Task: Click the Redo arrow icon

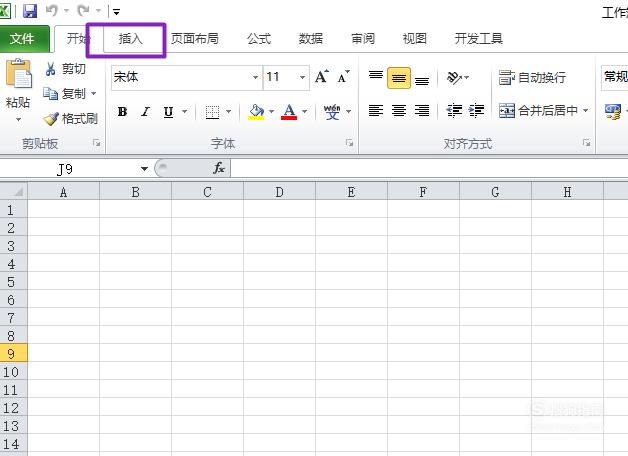Action: pos(83,10)
